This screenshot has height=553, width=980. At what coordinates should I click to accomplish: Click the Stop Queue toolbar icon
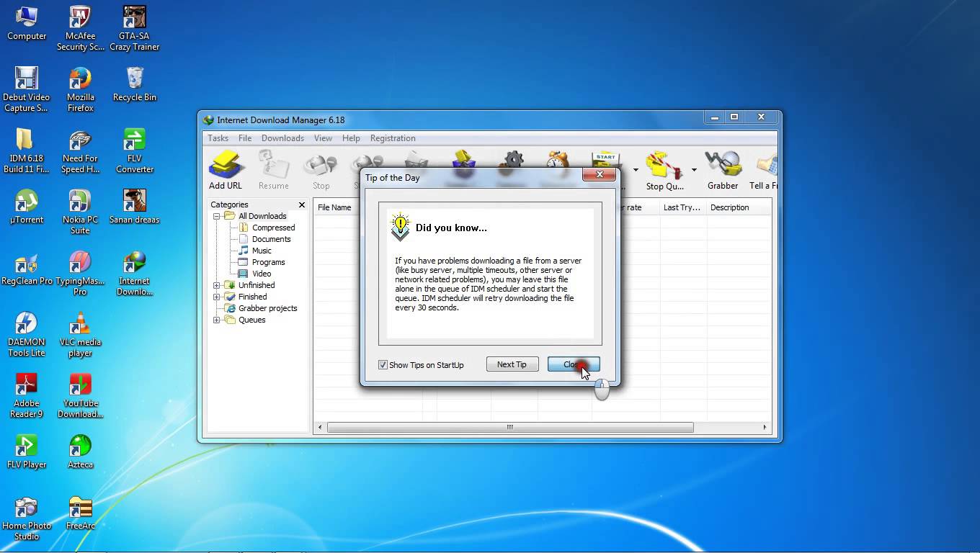[x=664, y=171]
